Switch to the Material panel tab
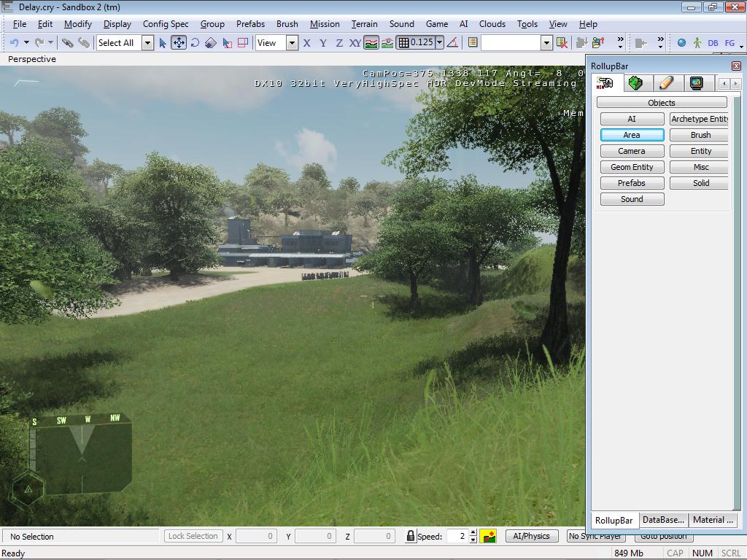 [x=713, y=520]
